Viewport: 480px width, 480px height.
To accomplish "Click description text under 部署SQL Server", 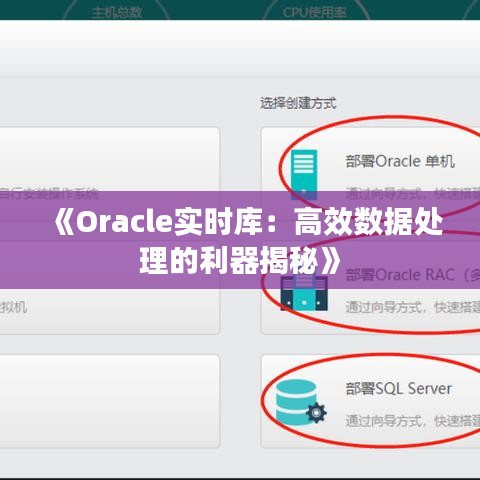I will pos(413,421).
